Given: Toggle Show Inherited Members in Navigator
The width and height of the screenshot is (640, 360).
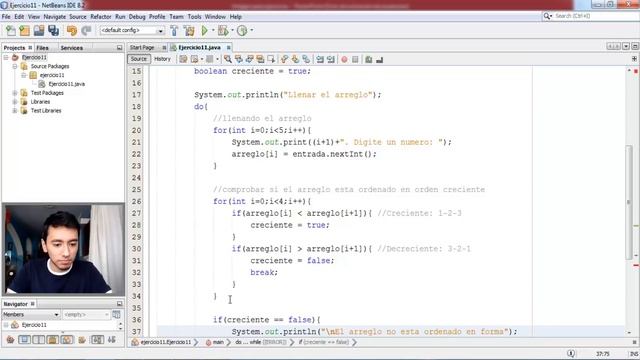Looking at the screenshot, I should point(10,340).
